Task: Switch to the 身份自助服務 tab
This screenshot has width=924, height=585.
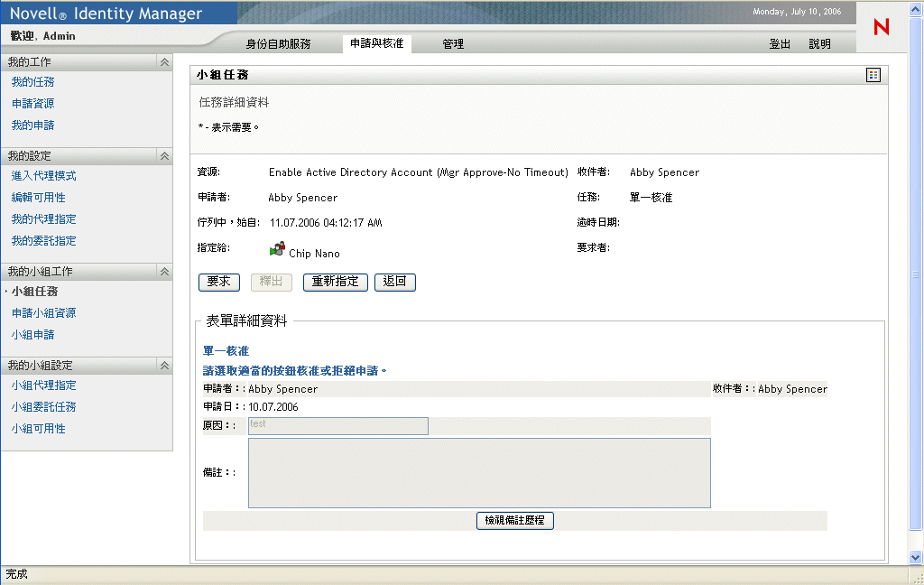Action: click(278, 43)
